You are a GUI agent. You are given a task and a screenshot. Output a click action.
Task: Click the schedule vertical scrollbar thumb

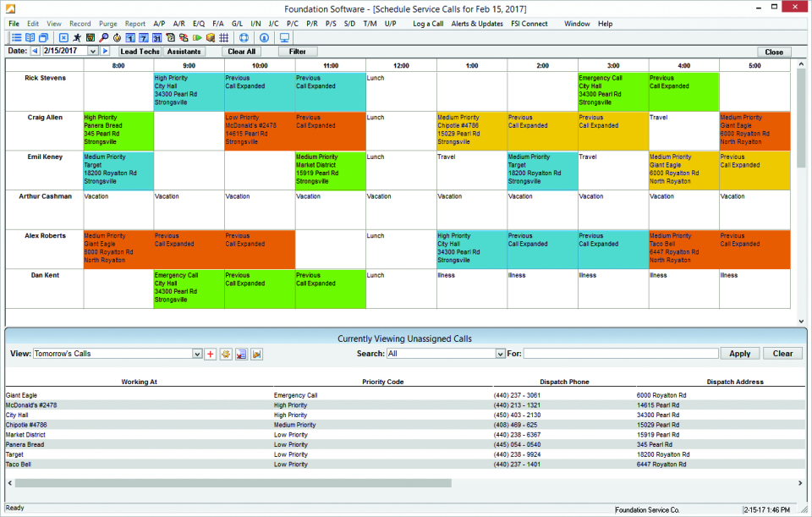[x=801, y=118]
